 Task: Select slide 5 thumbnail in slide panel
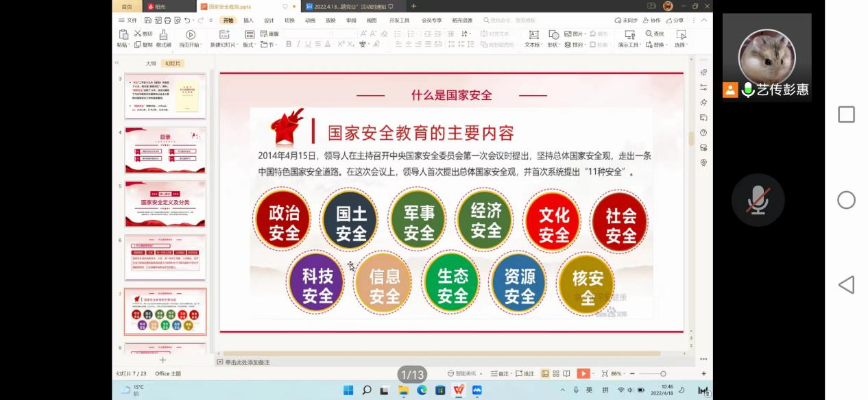tap(165, 203)
